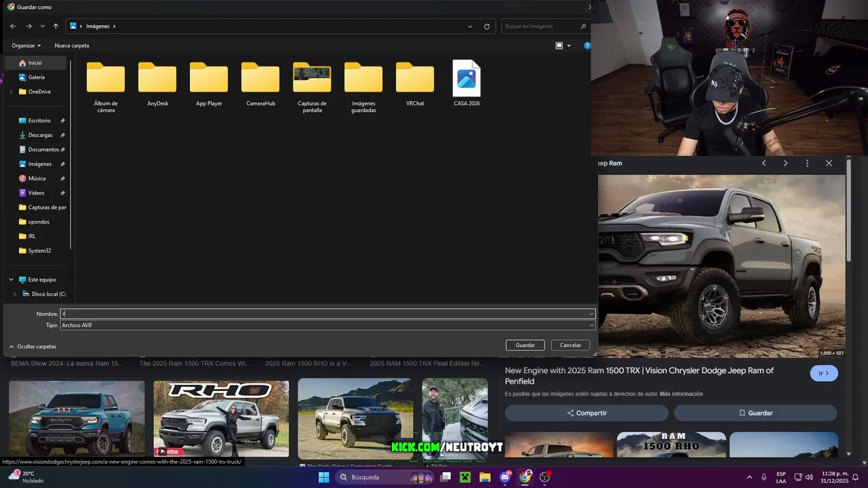This screenshot has width=868, height=488.
Task: Open the RHO truck thumbnail
Action: click(x=221, y=418)
